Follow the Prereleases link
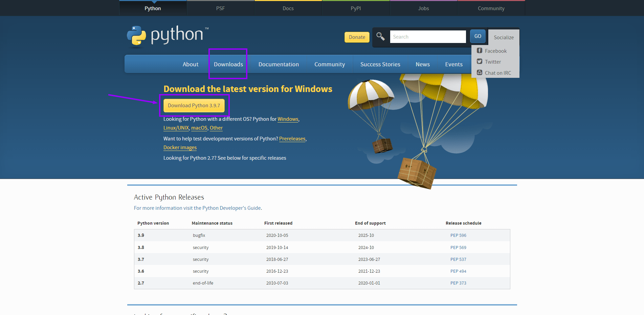Image resolution: width=644 pixels, height=315 pixels. tap(292, 139)
